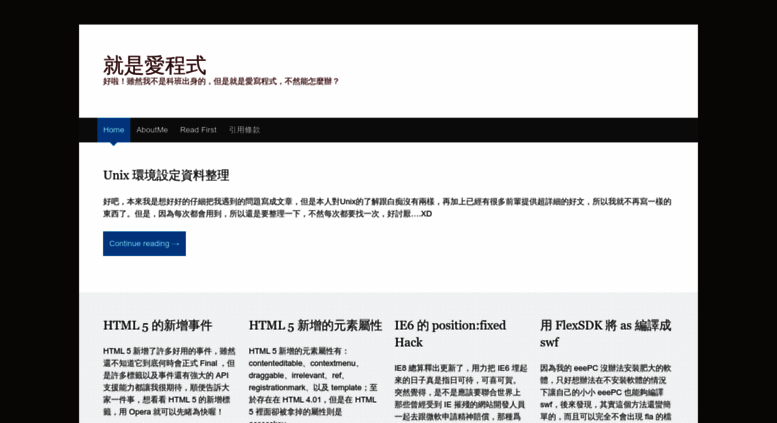Image resolution: width=777 pixels, height=423 pixels.
Task: Open the 用 FlexSDK 將 as 編譯成 swf article
Action: [606, 334]
